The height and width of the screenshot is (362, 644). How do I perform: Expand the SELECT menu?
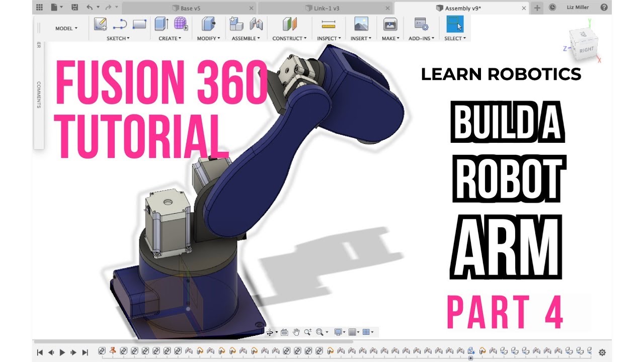click(455, 38)
